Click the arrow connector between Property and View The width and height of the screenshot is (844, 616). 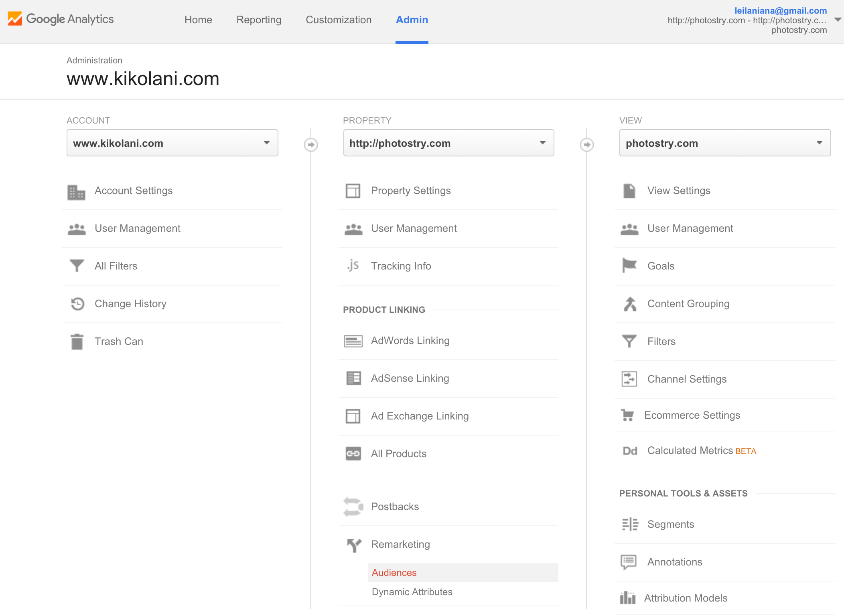[586, 144]
